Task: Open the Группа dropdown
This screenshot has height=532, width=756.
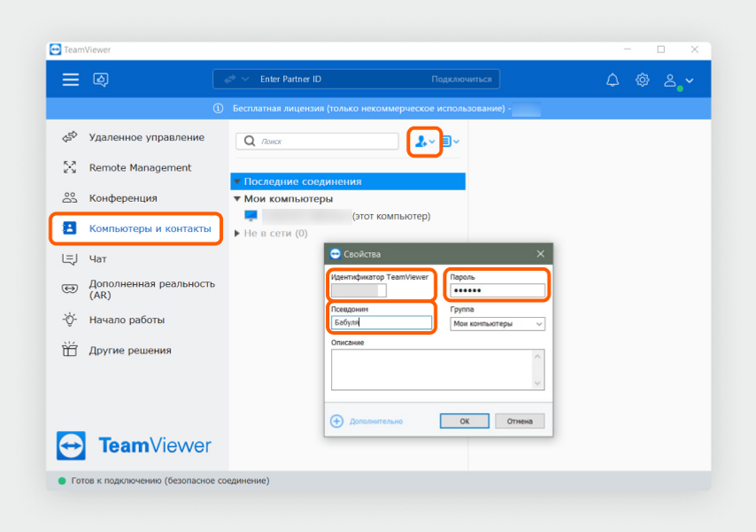Action: tap(498, 324)
